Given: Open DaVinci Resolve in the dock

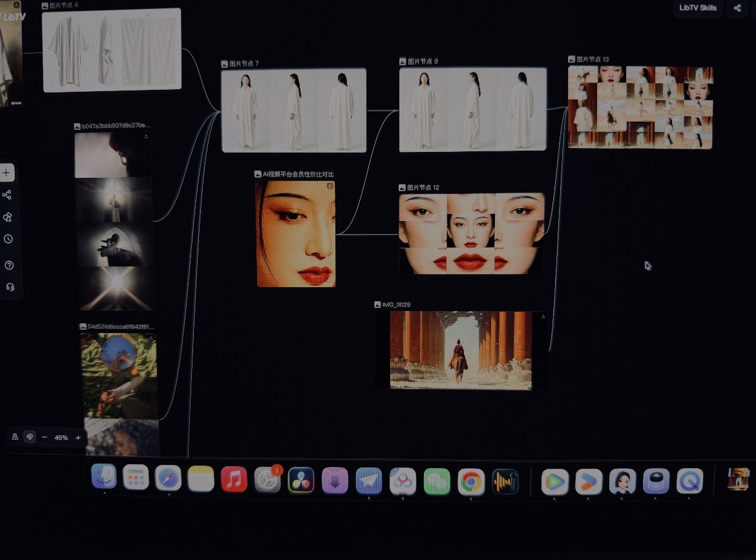Looking at the screenshot, I should [301, 480].
